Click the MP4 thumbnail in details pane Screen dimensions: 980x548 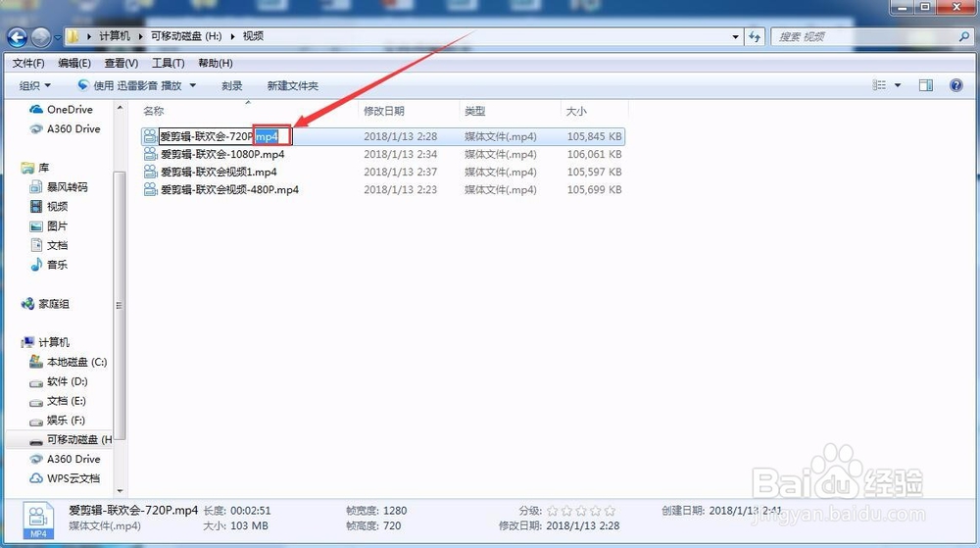pyautogui.click(x=38, y=521)
